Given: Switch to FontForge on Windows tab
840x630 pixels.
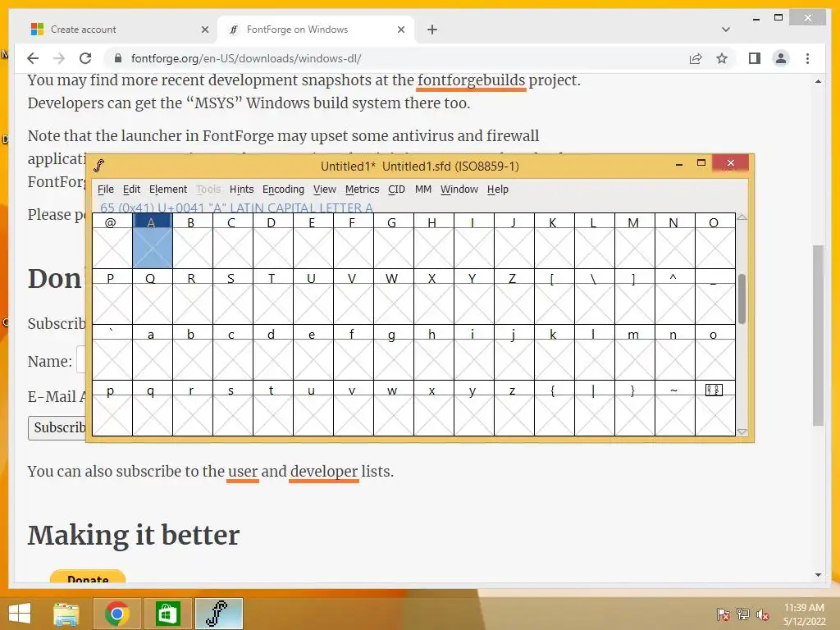Looking at the screenshot, I should coord(316,30).
